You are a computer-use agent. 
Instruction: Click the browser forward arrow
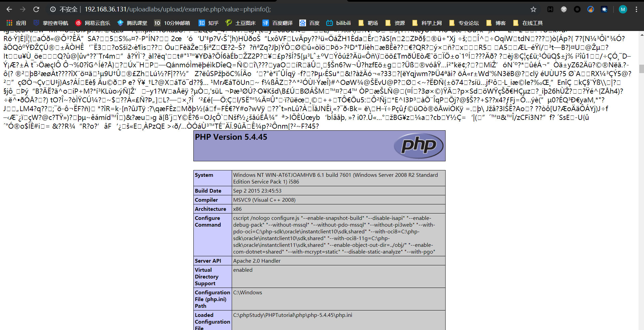23,9
